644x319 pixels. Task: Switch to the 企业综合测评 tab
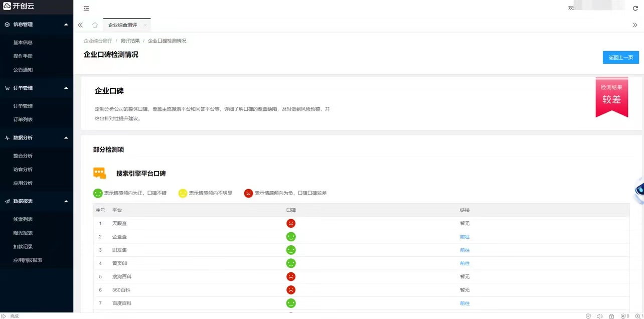122,25
